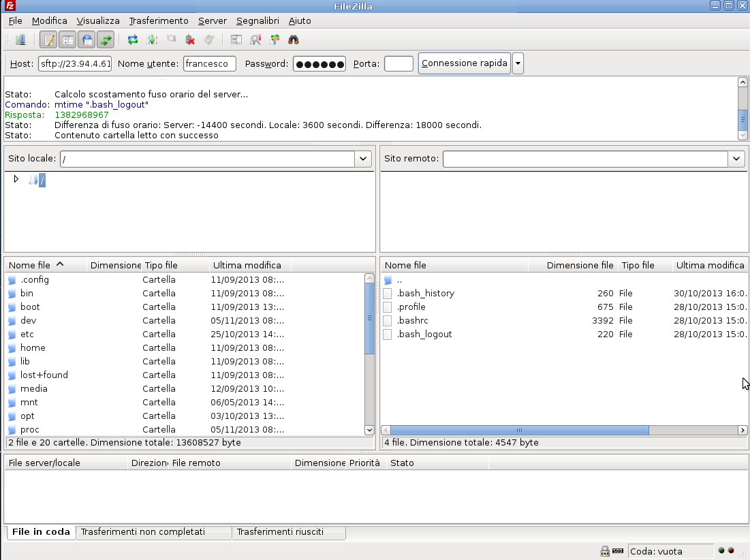Click the SSH key icon in status bar
This screenshot has width=750, height=560.
[x=617, y=551]
